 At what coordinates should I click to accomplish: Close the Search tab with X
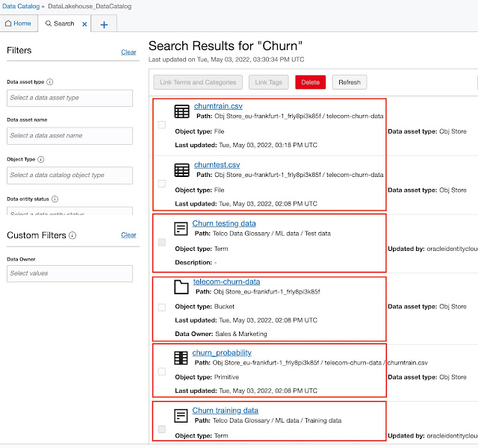tap(84, 24)
